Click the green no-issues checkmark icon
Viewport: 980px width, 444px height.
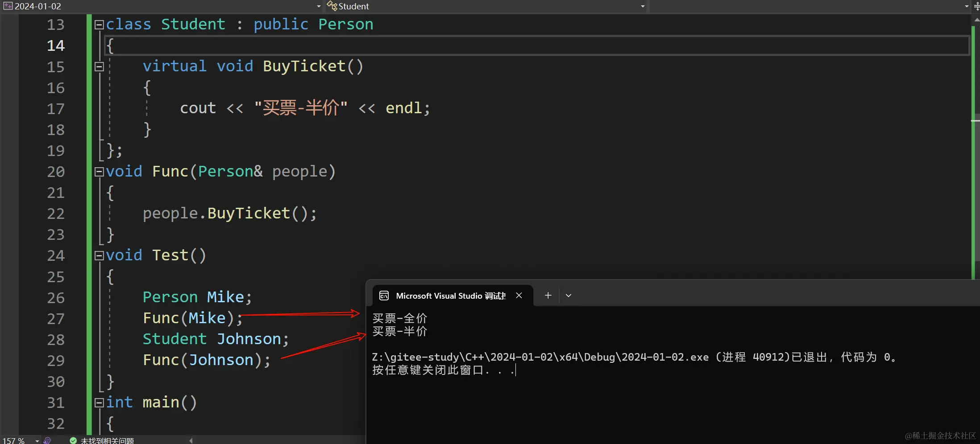[73, 440]
